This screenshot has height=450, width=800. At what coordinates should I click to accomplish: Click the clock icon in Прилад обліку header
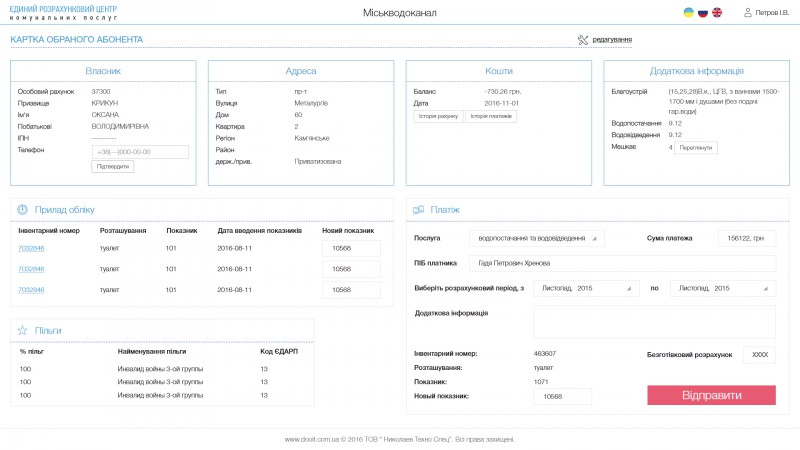tap(22, 209)
